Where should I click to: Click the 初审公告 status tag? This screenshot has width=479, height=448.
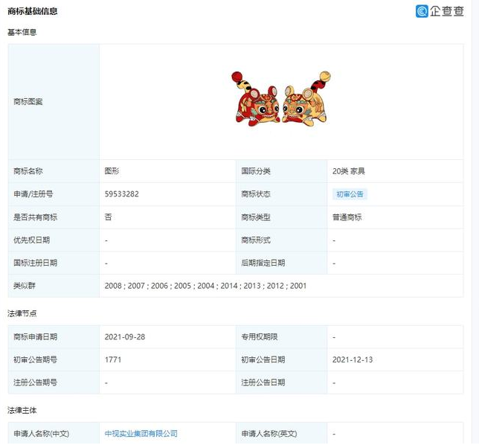click(350, 194)
